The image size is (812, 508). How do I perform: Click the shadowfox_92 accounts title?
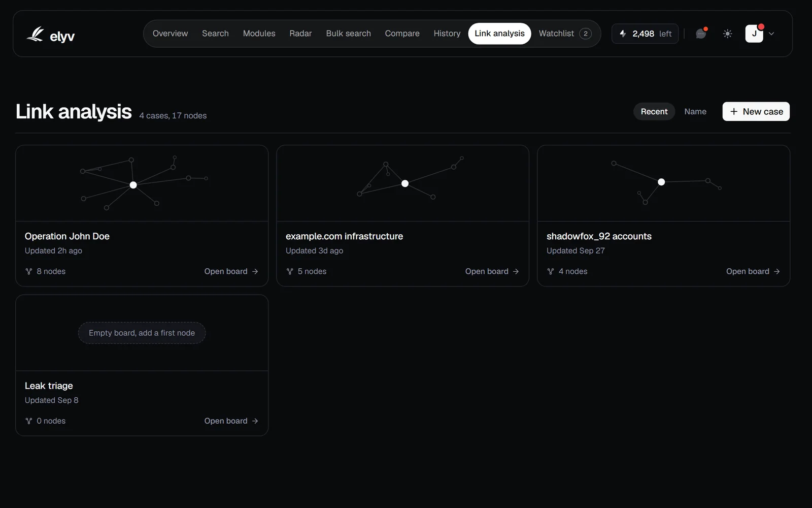coord(599,236)
